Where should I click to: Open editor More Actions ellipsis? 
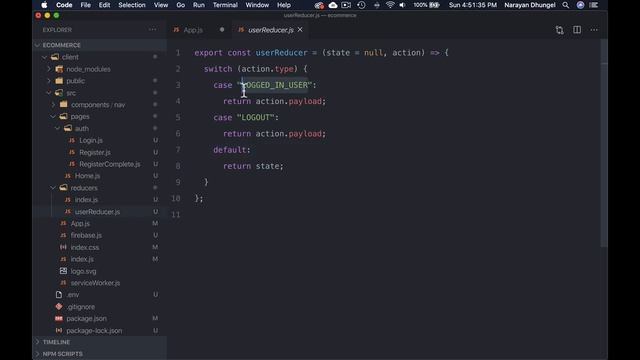tap(594, 30)
